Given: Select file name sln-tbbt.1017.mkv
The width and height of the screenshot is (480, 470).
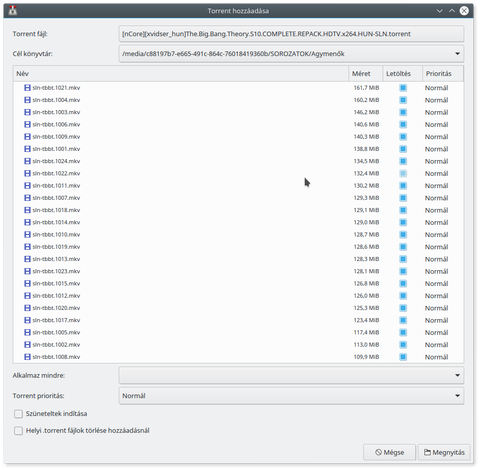Looking at the screenshot, I should (56, 320).
